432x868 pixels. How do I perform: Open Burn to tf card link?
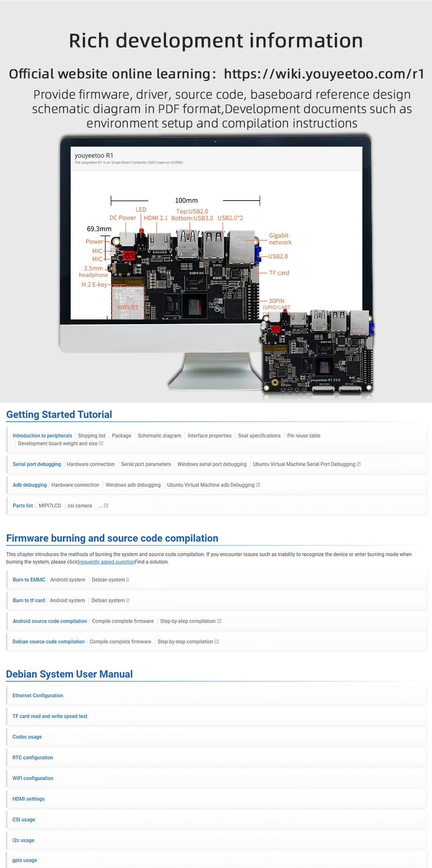pos(29,600)
